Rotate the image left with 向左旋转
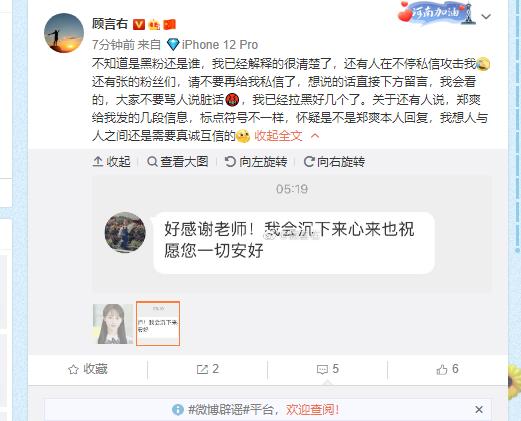The width and height of the screenshot is (521, 421). pyautogui.click(x=256, y=162)
